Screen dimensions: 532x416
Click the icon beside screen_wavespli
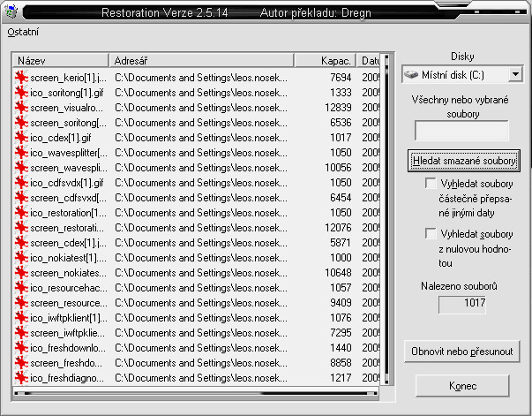point(21,168)
